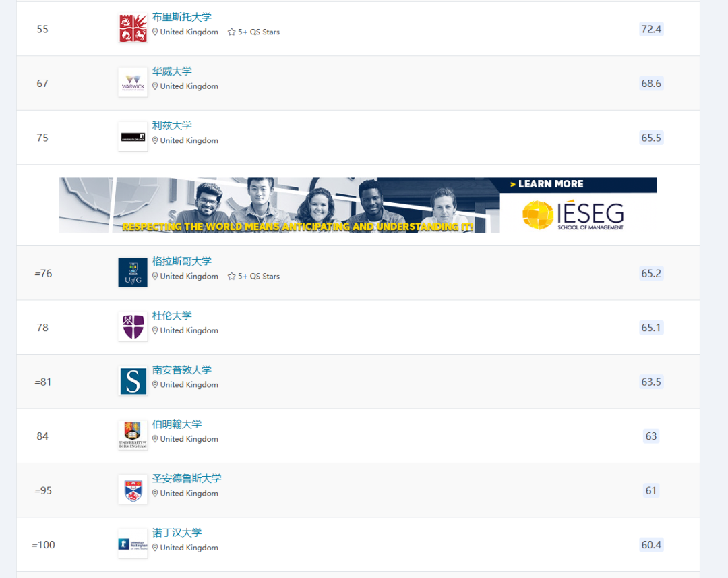The height and width of the screenshot is (578, 728).
Task: Click the location pin in 布里斯托大学 row
Action: [155, 32]
